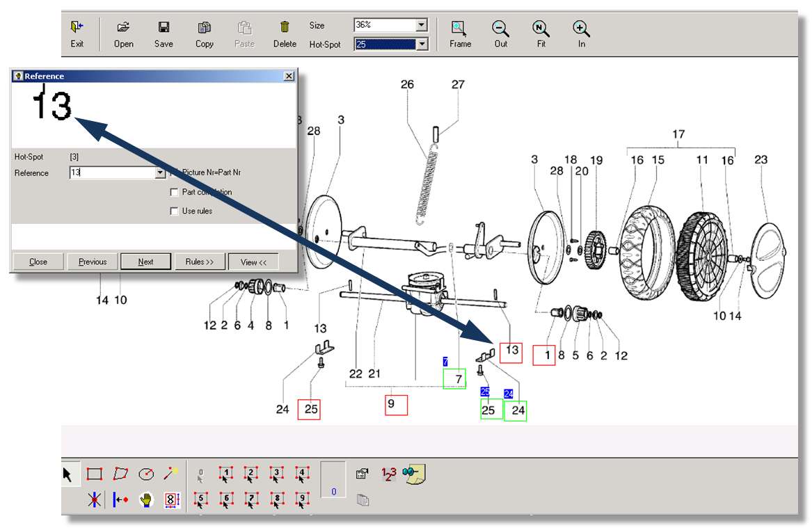
Task: Click the red 123 numbering icon
Action: (x=388, y=474)
